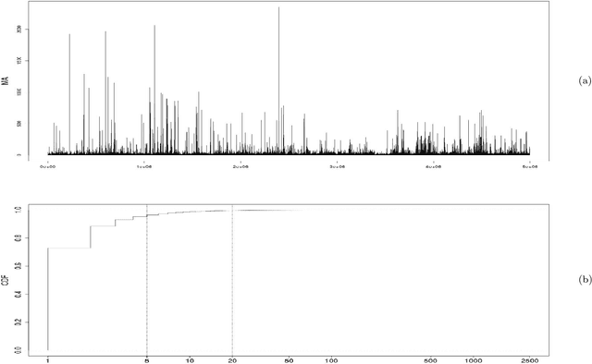Click x-axis tick 1 of CDF plot
This screenshot has height=364, width=592.
tap(47, 361)
